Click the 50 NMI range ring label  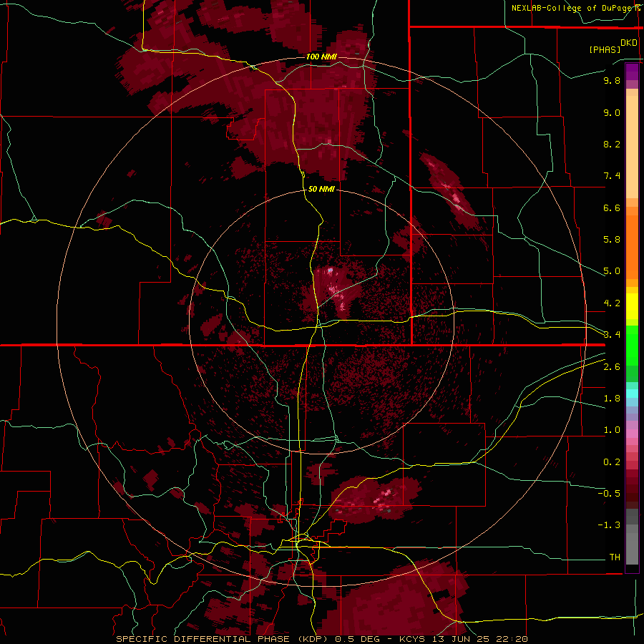(x=321, y=190)
